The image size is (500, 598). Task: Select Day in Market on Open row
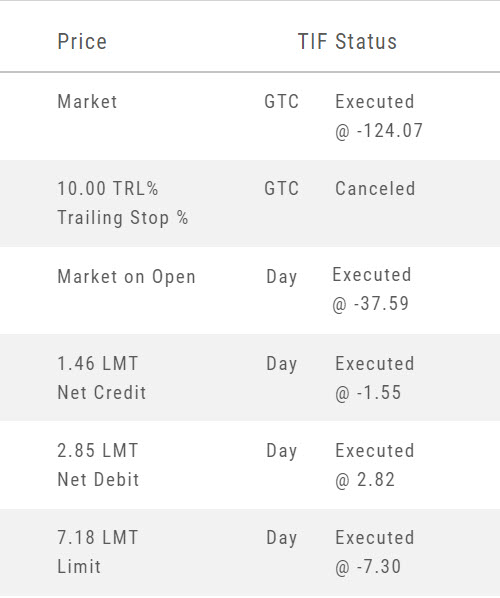(x=281, y=277)
